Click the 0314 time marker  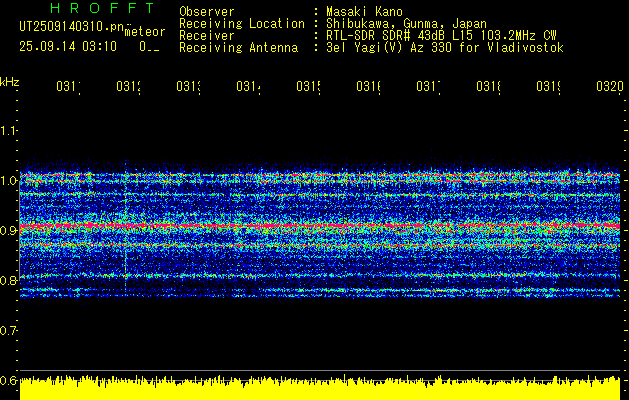(248, 87)
